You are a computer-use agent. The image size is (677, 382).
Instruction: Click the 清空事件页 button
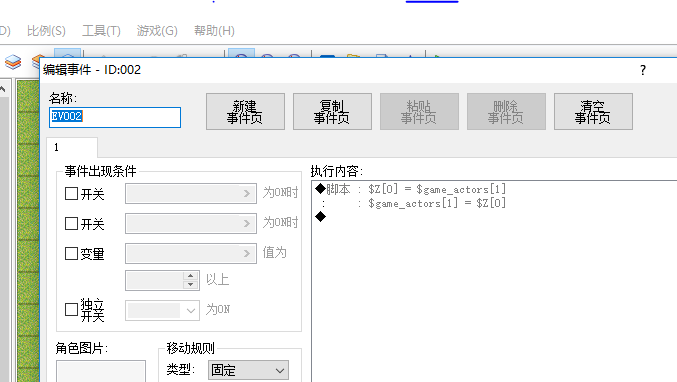[593, 111]
